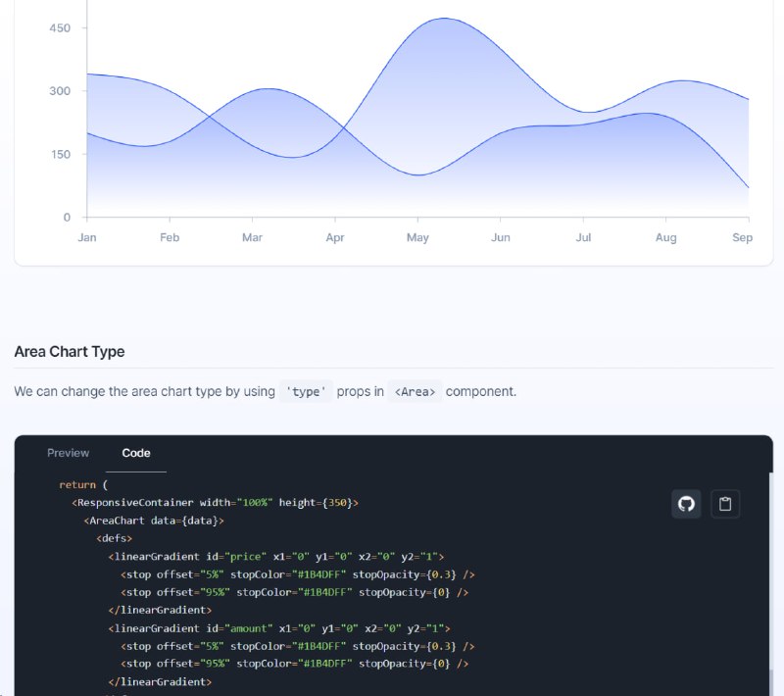
Task: Open the GitHub source icon button
Action: coord(686,504)
